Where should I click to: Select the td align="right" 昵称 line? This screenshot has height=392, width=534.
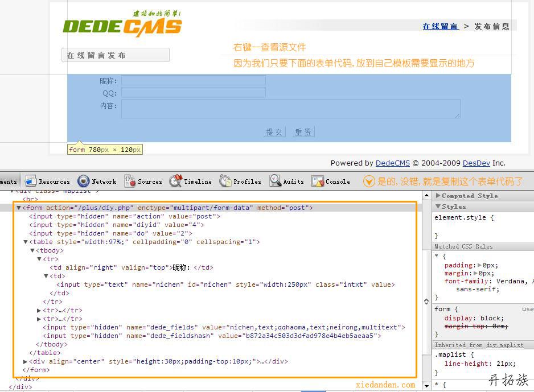tap(132, 267)
